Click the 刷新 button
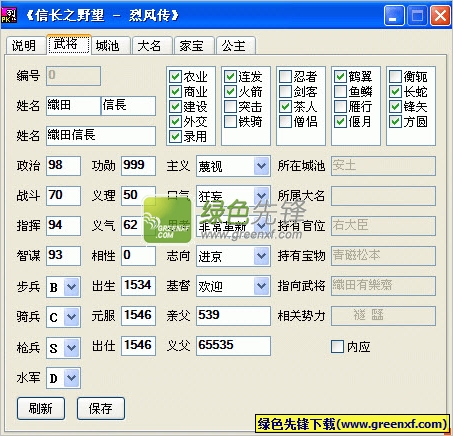This screenshot has height=436, width=453. pos(41,408)
